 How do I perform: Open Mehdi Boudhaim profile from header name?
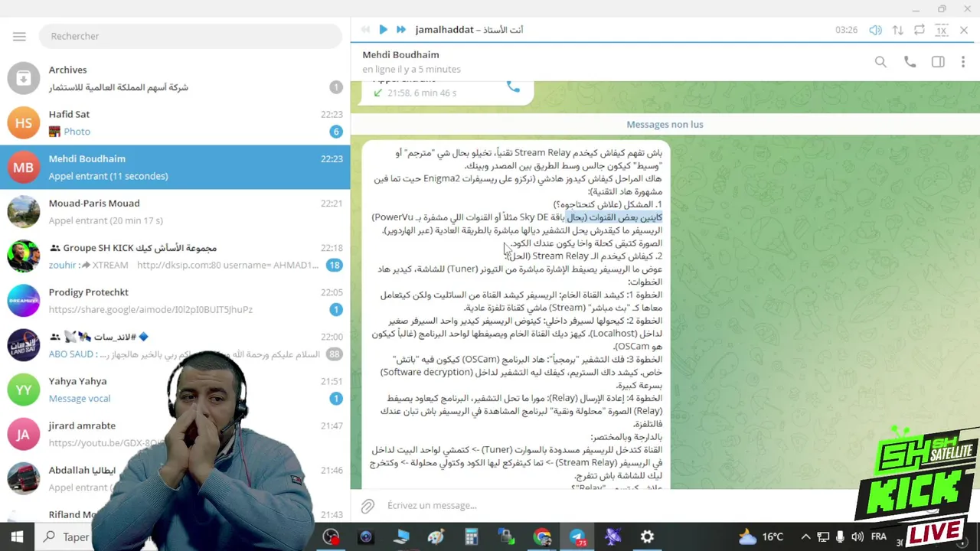[400, 55]
